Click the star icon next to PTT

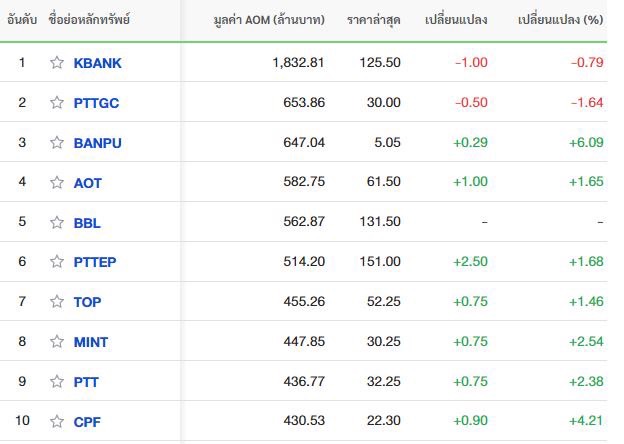(57, 382)
